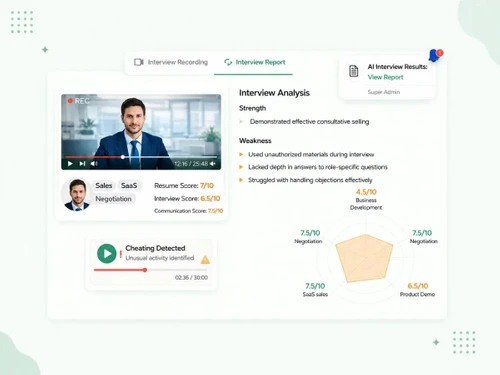Click the Super Admin label

coord(384,92)
